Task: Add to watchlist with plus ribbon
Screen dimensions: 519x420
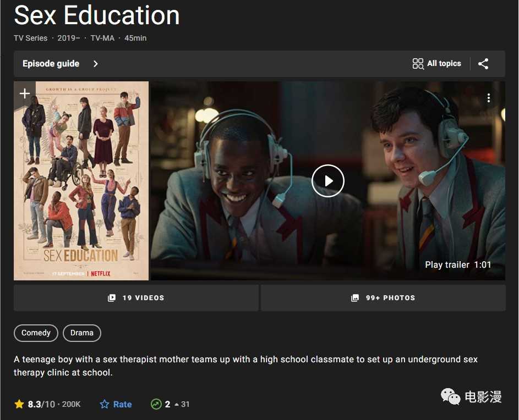Action: 25,93
